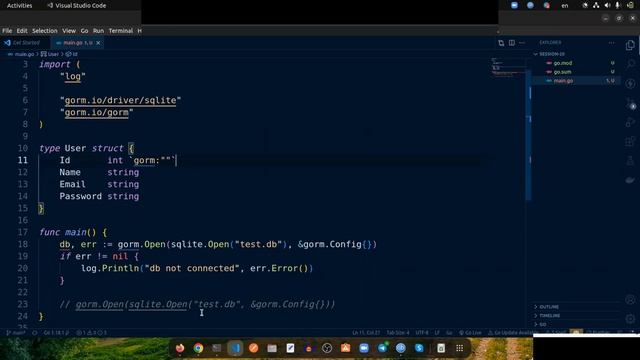Open the Docker whale view in the activity bar
The width and height of the screenshot is (640, 360).
tap(630, 180)
